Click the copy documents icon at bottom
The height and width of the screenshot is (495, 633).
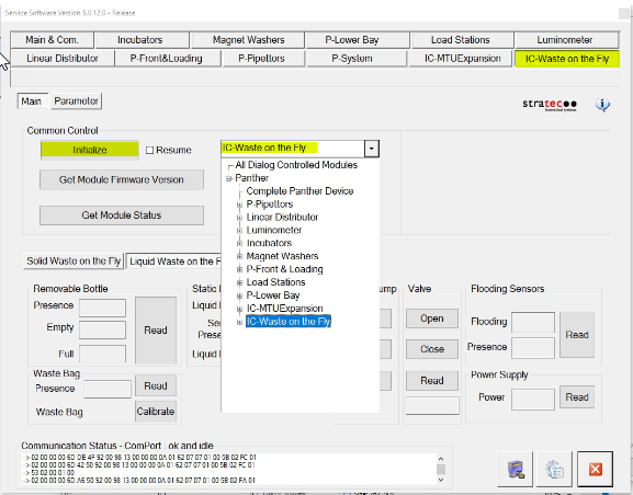point(555,469)
